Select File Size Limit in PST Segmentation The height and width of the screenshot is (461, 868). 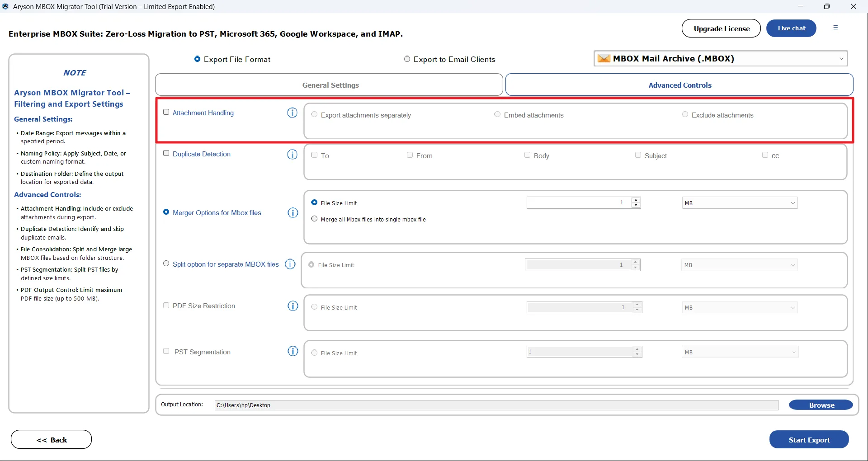pos(314,353)
